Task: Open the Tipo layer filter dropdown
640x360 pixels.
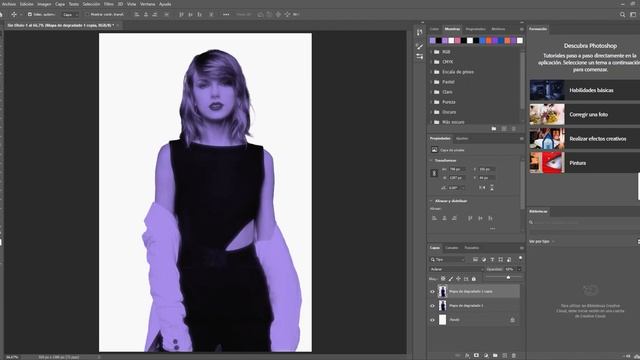Action: pyautogui.click(x=448, y=260)
